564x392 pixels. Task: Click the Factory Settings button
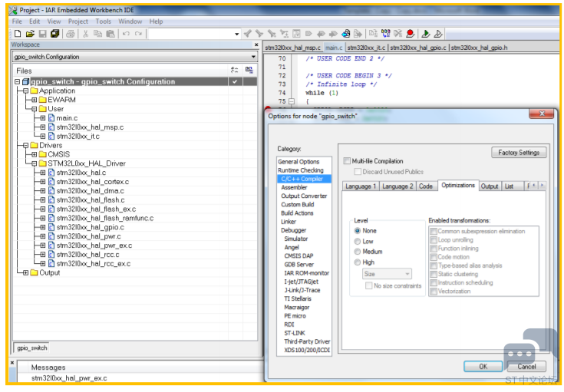point(519,153)
